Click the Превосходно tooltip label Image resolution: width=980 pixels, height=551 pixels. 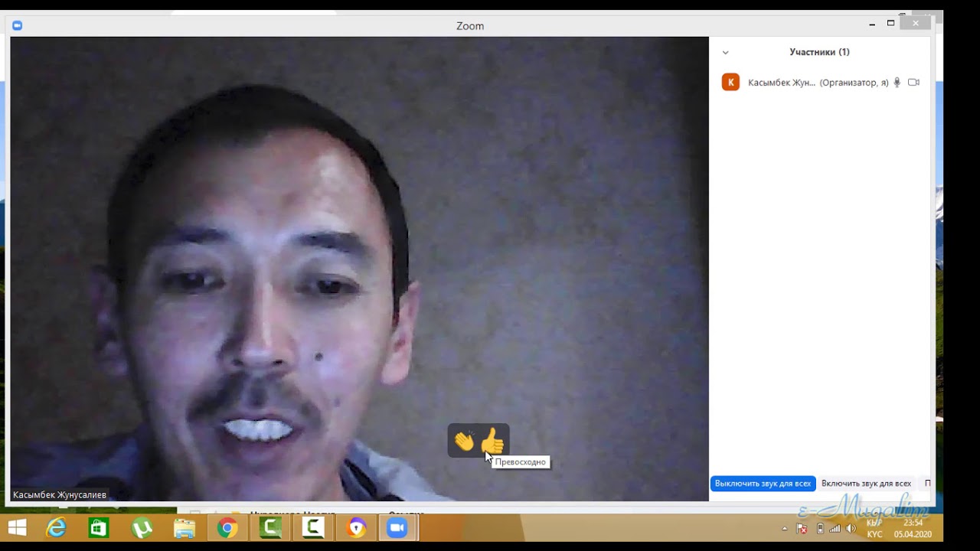tap(521, 462)
